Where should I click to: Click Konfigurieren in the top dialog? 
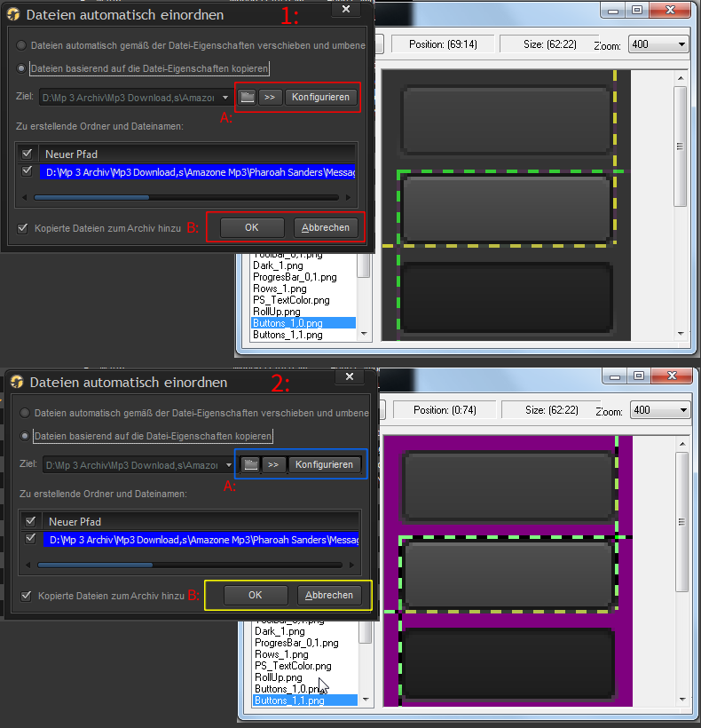point(320,97)
